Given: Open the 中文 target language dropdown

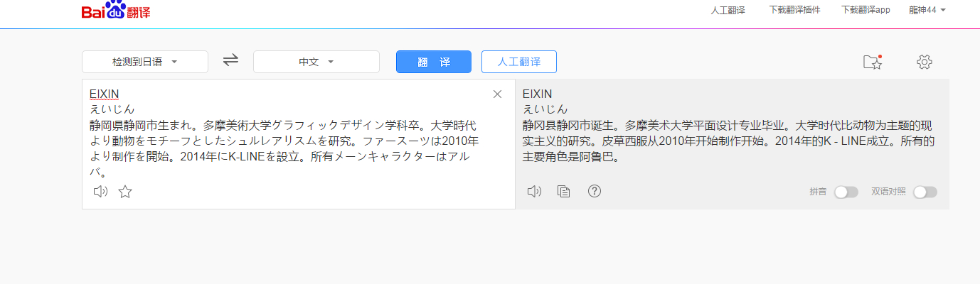Looking at the screenshot, I should 316,62.
